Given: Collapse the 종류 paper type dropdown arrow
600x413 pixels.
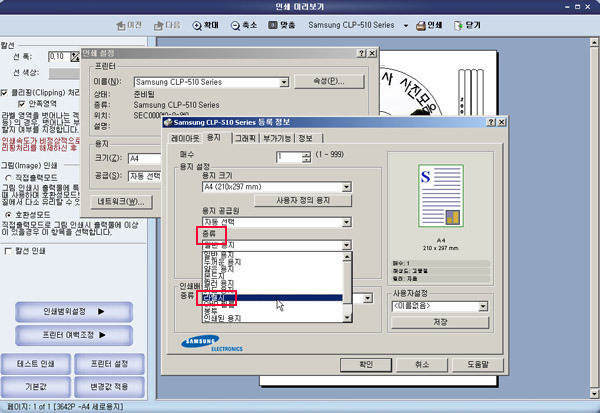Looking at the screenshot, I should pyautogui.click(x=346, y=245).
